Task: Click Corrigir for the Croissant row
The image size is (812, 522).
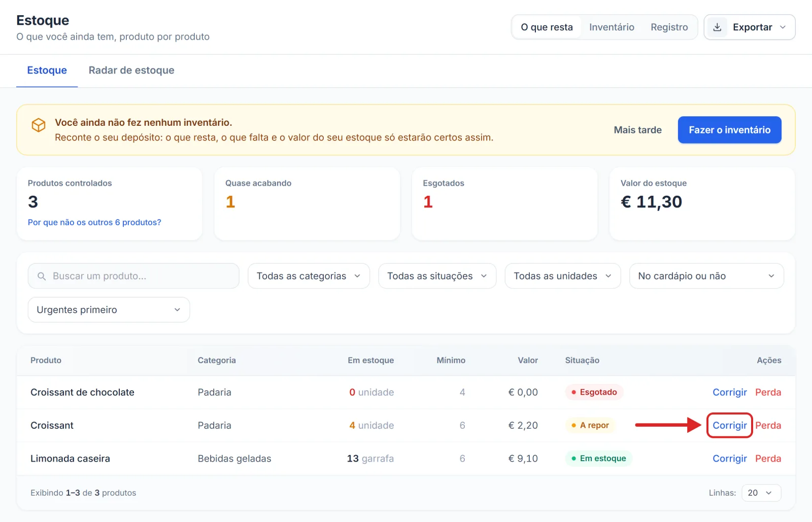Action: 729,426
